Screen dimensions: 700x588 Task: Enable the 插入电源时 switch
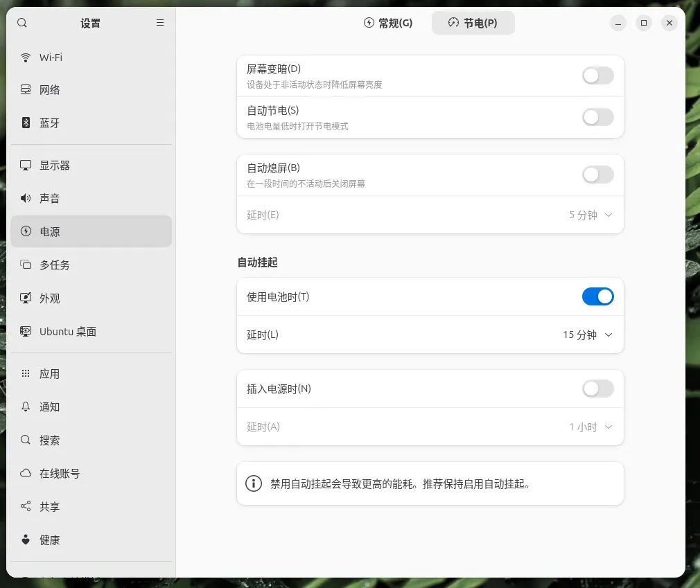click(597, 389)
